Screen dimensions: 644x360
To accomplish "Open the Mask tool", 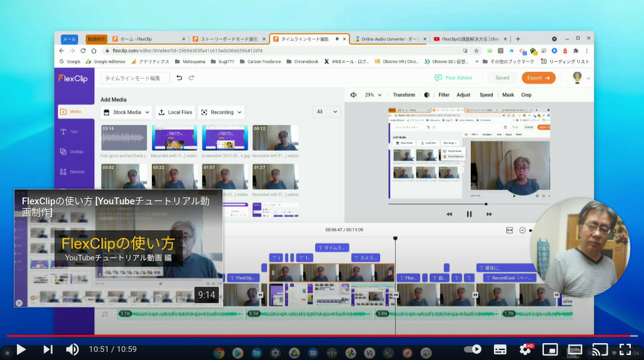I will tap(508, 95).
